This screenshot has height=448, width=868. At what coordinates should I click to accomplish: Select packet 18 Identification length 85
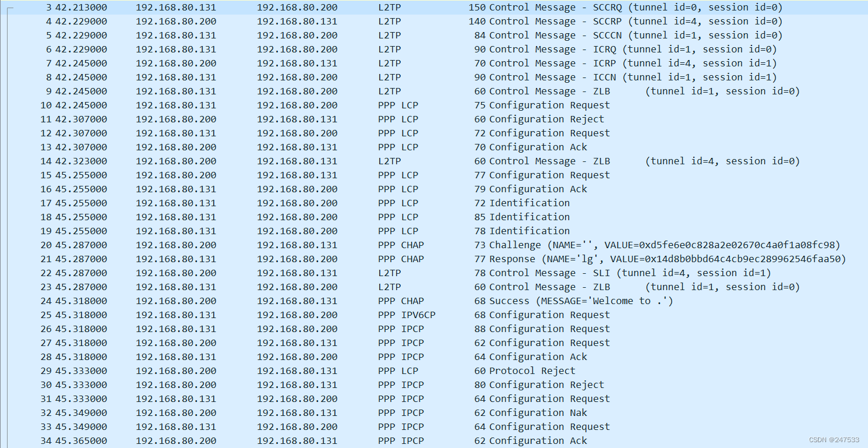tap(434, 217)
